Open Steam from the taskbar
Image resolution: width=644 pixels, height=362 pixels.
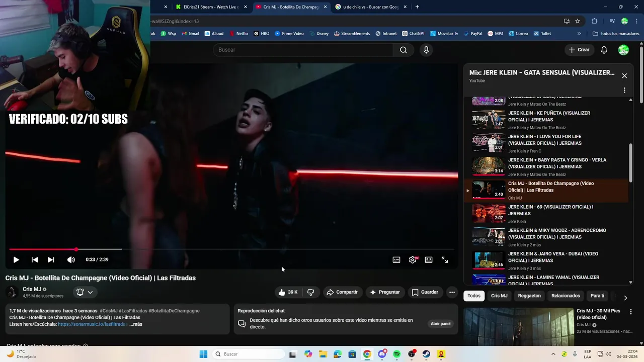(426, 354)
